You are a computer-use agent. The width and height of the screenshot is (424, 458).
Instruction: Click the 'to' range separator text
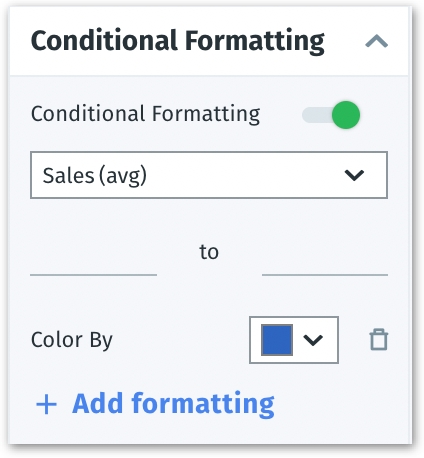click(x=209, y=252)
